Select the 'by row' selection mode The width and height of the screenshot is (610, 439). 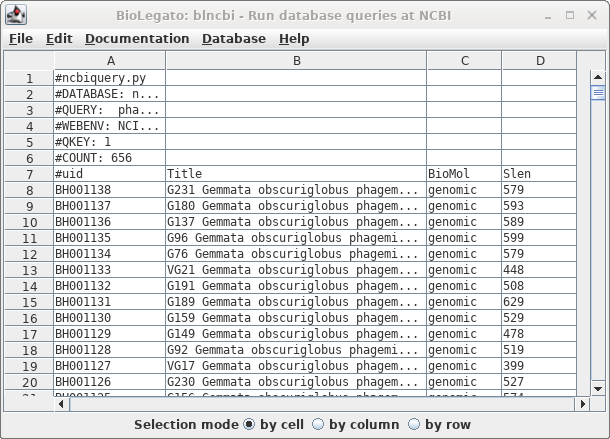point(414,424)
